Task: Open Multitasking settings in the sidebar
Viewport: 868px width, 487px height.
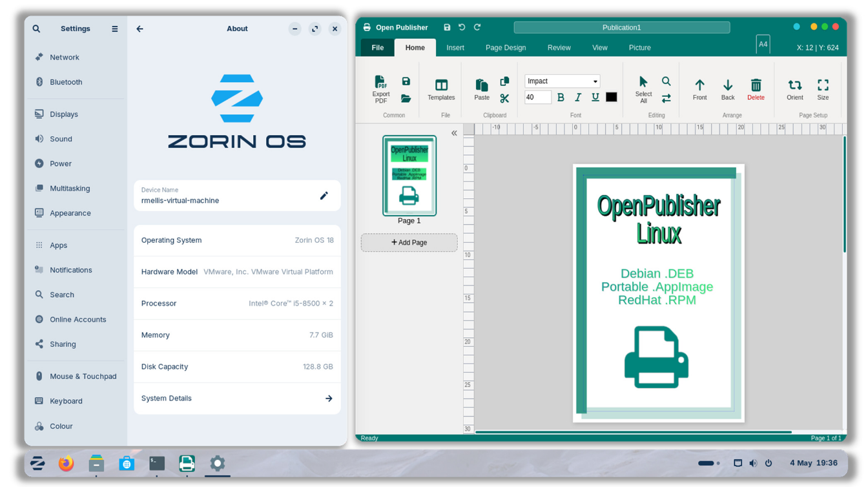Action: point(76,189)
